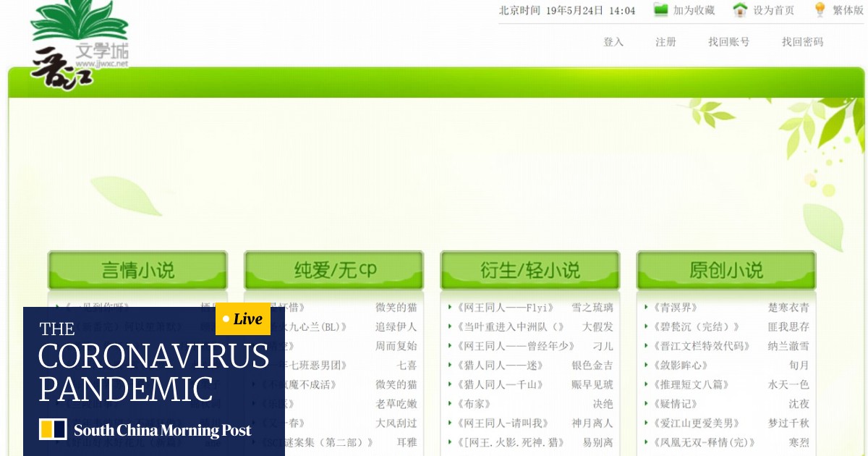Screen dimensions: 868x456
Task: Open novel 《凤凰无双-释情(完)》
Action: (703, 442)
